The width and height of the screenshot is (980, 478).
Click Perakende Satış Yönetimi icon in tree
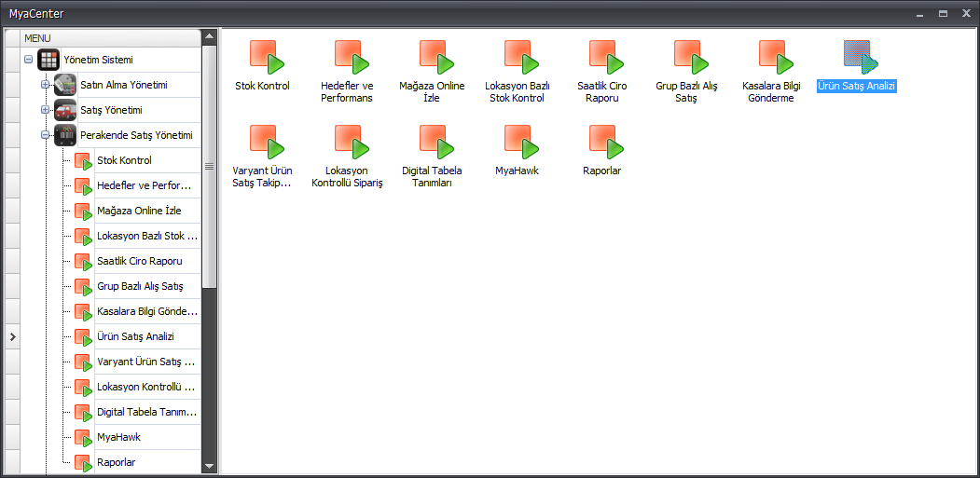coord(65,135)
